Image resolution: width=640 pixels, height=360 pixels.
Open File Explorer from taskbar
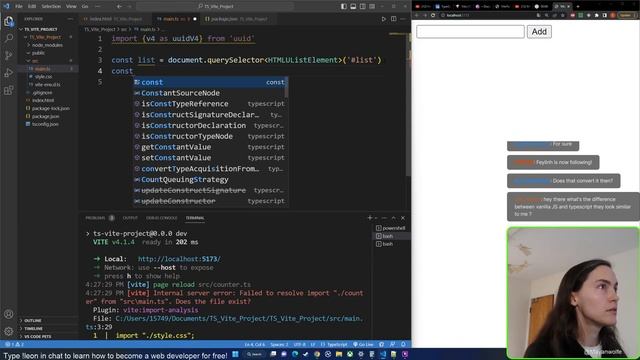(339, 354)
